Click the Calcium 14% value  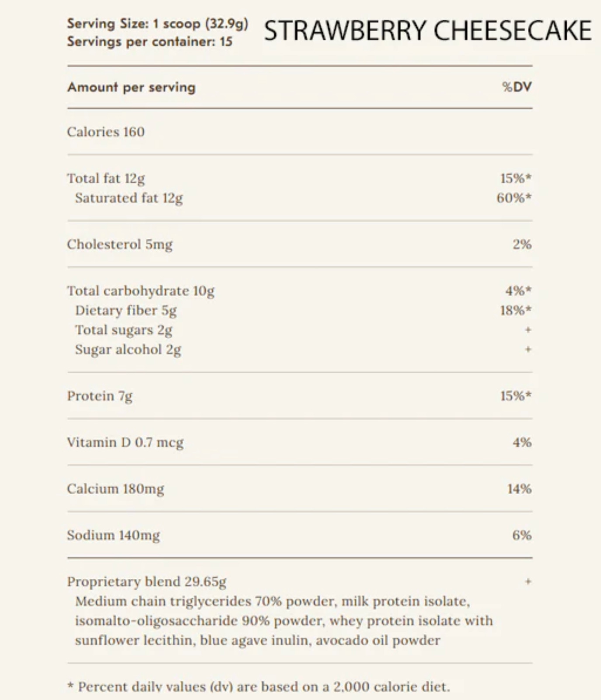click(519, 489)
